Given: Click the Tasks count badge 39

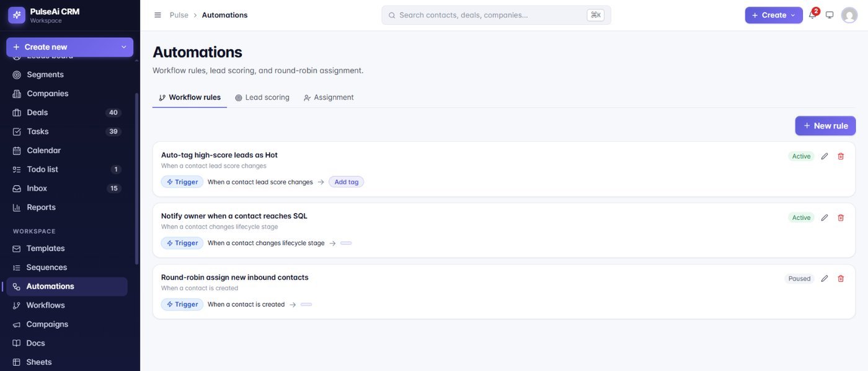Looking at the screenshot, I should click(113, 131).
